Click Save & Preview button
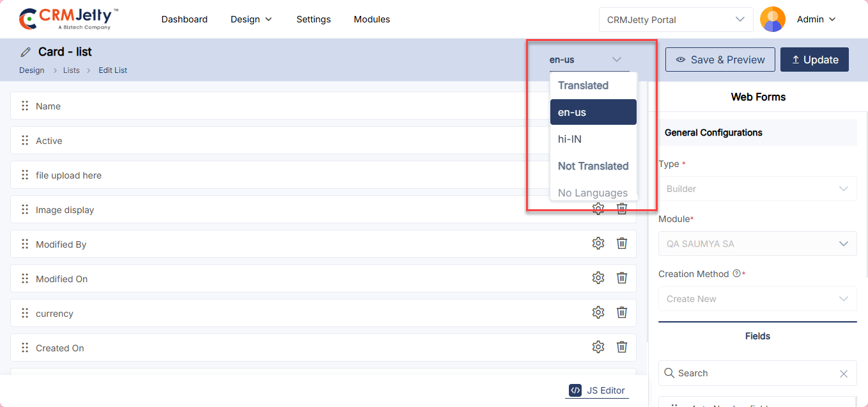868x407 pixels. [720, 60]
